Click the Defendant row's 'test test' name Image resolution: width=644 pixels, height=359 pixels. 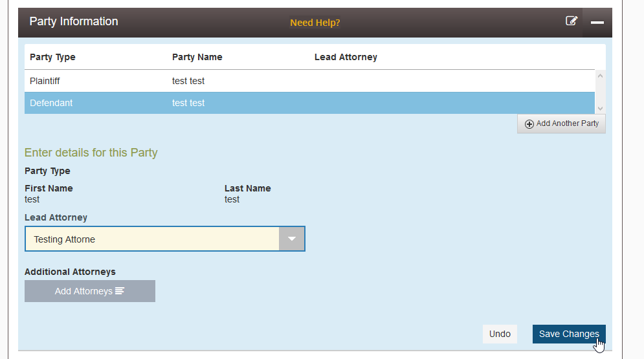point(188,103)
